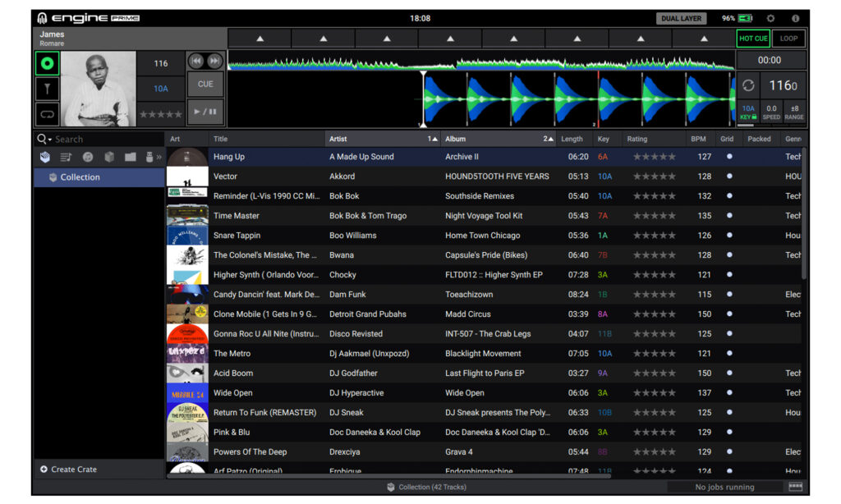Select the loop icon beside album art
The image size is (841, 504).
pyautogui.click(x=48, y=114)
